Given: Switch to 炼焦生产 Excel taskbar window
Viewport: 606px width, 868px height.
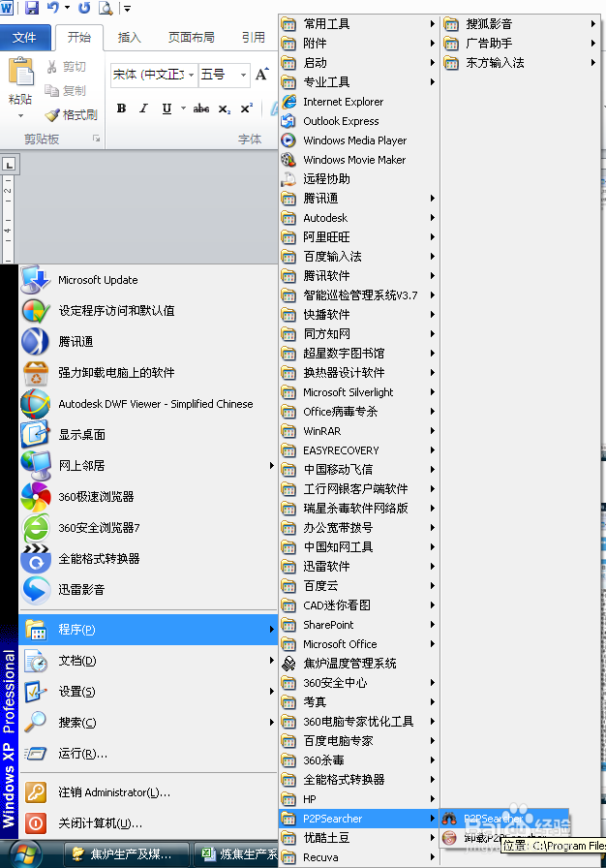Looking at the screenshot, I should (236, 854).
